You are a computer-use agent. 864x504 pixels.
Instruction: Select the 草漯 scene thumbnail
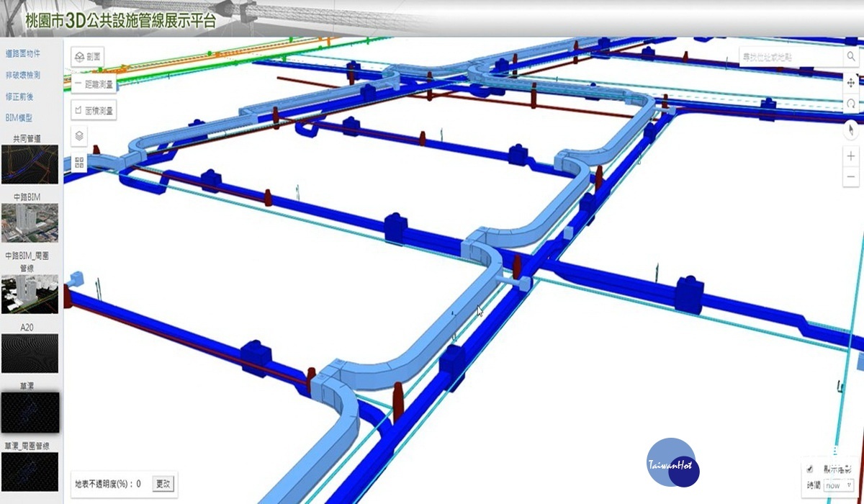point(30,412)
